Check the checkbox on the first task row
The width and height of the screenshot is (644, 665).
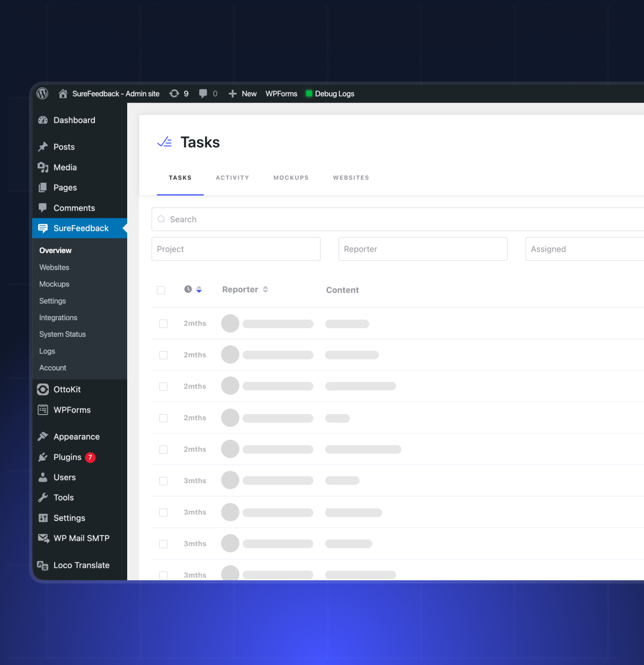point(163,323)
